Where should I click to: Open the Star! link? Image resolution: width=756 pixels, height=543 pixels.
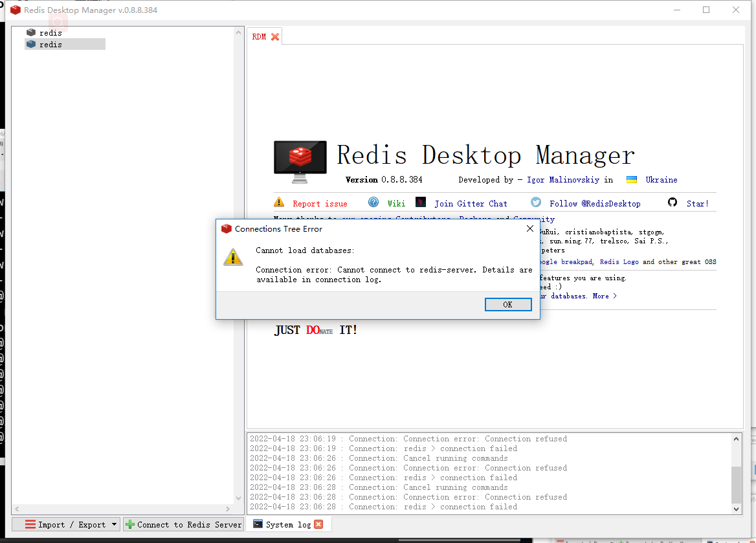(x=698, y=203)
